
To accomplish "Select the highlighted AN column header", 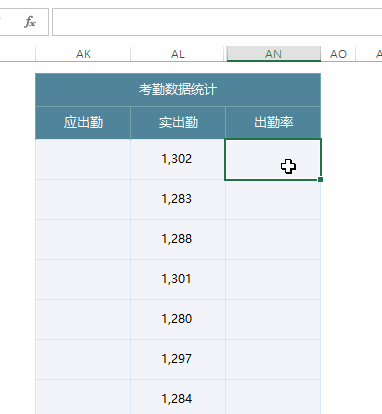I will coord(274,54).
